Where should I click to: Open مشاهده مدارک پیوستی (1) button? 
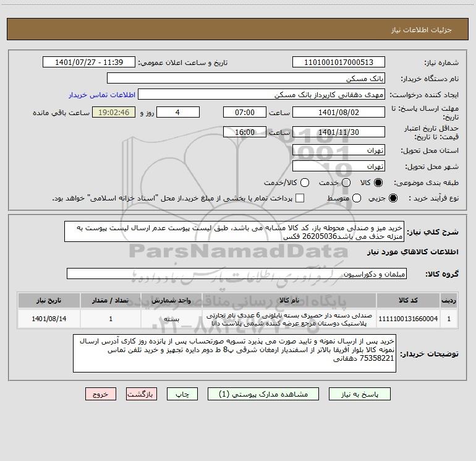[263, 394]
